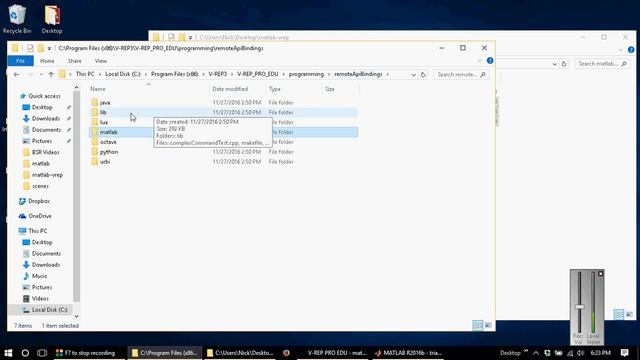Click This PC breadcrumb segment
The image size is (640, 360).
pos(85,74)
